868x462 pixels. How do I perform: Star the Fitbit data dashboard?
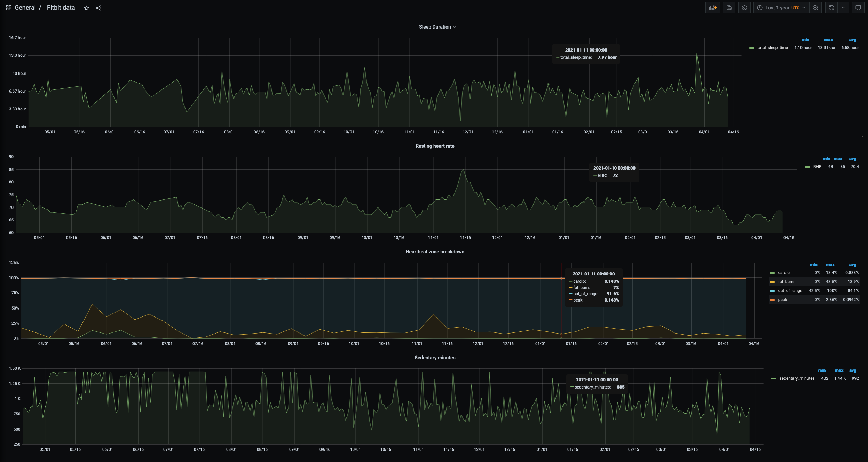click(x=87, y=8)
